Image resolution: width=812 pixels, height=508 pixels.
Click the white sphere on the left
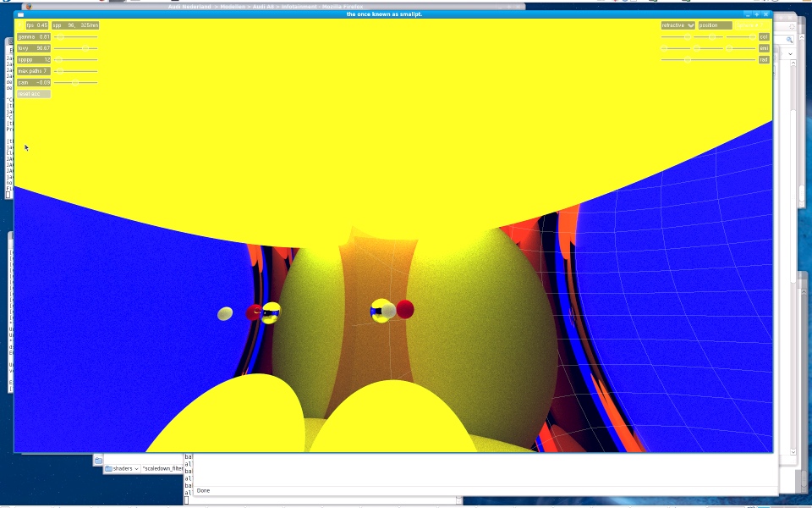[x=225, y=313]
